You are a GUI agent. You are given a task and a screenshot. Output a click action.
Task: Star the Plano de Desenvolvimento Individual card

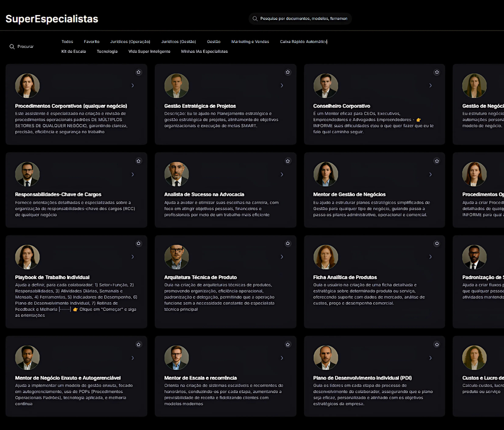pyautogui.click(x=437, y=345)
